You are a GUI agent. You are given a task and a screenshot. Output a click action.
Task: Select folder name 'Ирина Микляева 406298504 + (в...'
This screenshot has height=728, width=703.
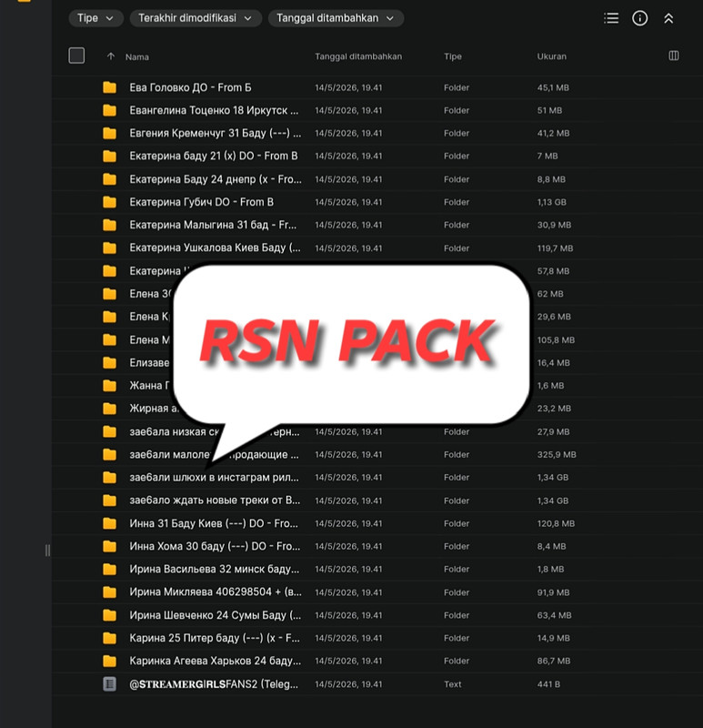216,592
